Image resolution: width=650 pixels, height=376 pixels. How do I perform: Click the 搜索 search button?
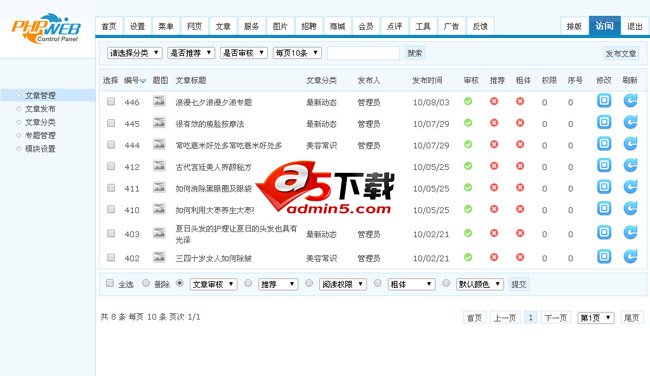pos(415,53)
